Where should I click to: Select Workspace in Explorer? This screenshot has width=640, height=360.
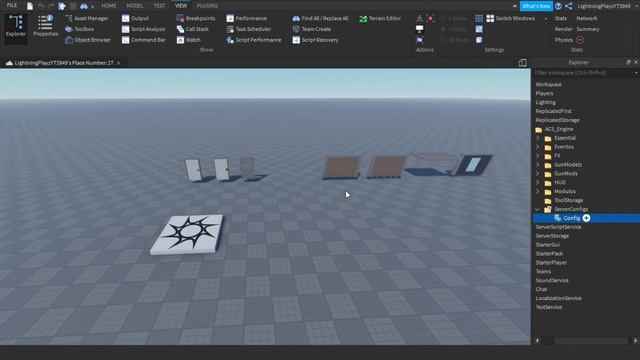(549, 84)
